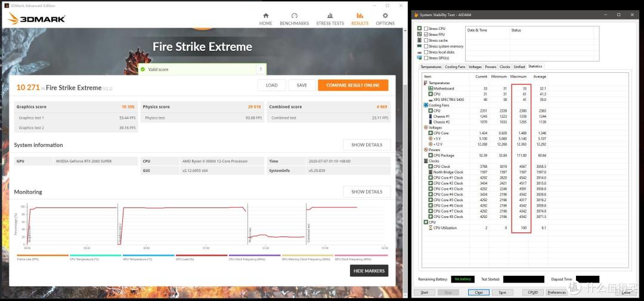Screen dimensions: 644x301
Task: Click the North Bridge Clock chip icon
Action: 431,172
